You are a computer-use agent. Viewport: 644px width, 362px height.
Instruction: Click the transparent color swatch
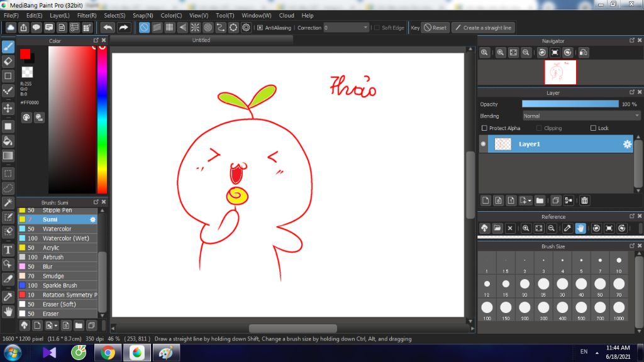pos(27,72)
